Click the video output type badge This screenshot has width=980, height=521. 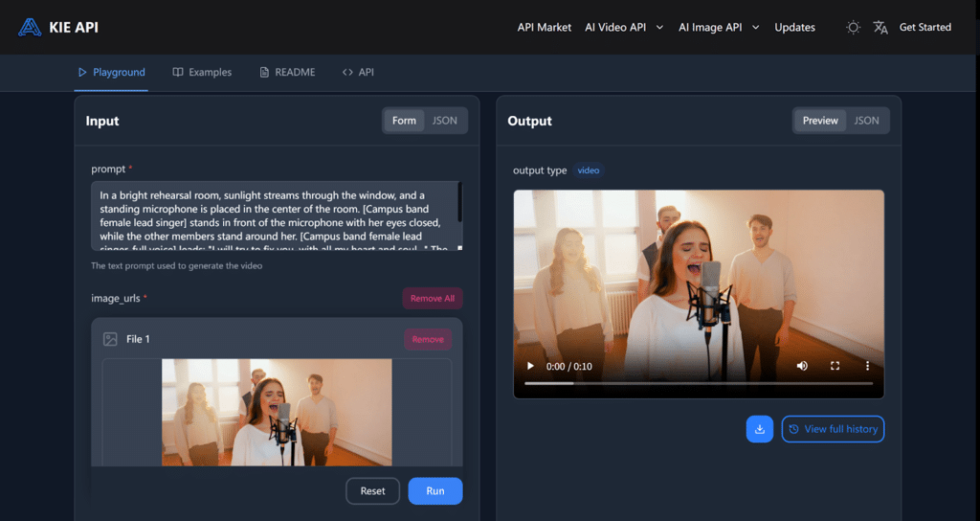click(589, 170)
